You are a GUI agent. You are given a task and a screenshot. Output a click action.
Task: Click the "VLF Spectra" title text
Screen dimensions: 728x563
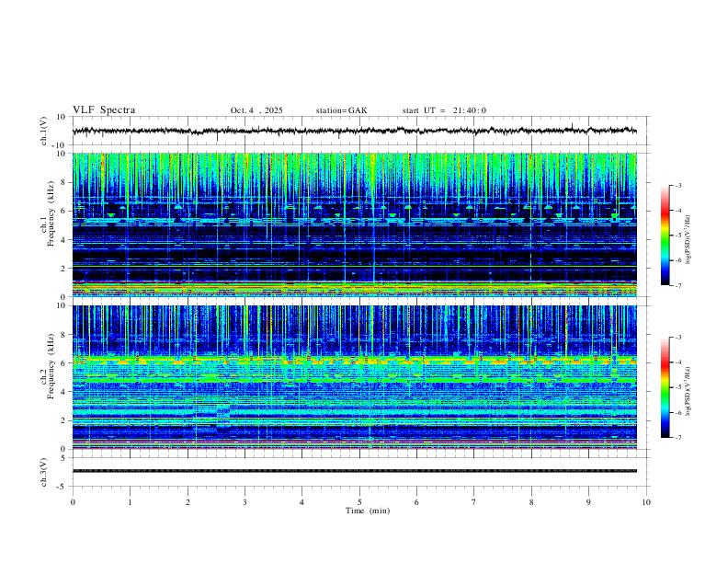104,110
